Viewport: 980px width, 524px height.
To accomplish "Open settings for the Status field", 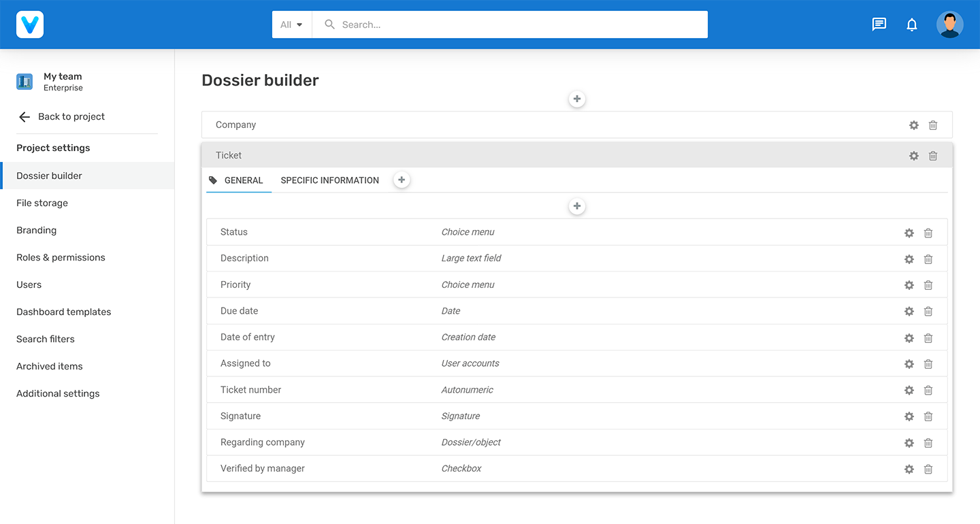I will click(909, 232).
